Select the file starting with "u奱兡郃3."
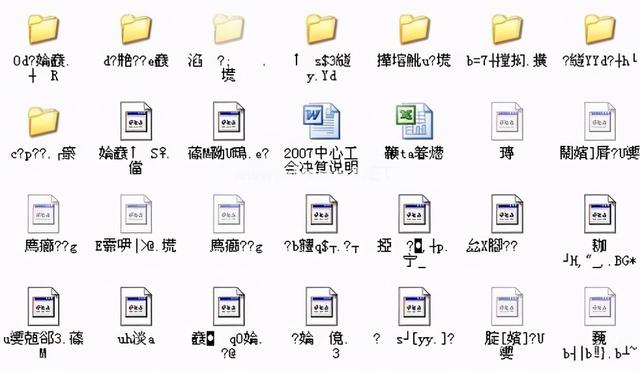The width and height of the screenshot is (640, 371). click(43, 307)
